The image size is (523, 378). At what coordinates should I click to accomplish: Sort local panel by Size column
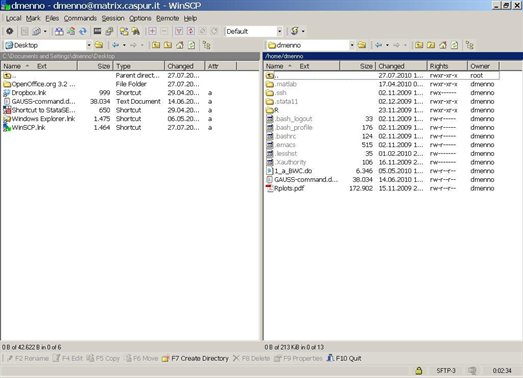coord(95,66)
